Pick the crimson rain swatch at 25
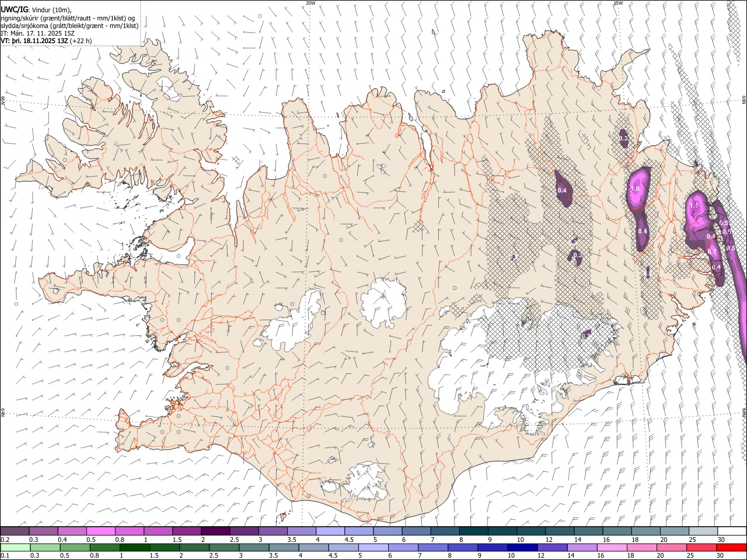The width and height of the screenshot is (747, 560). point(701,547)
